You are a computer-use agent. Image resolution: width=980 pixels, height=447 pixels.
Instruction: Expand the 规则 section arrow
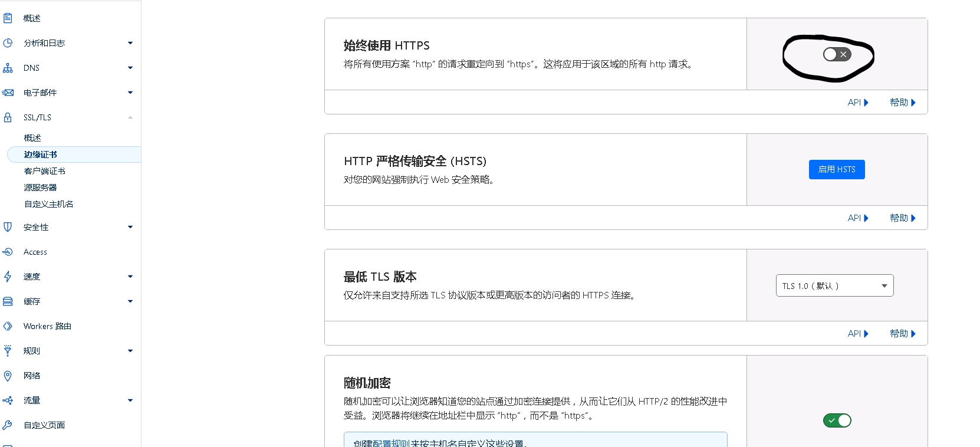pyautogui.click(x=130, y=351)
